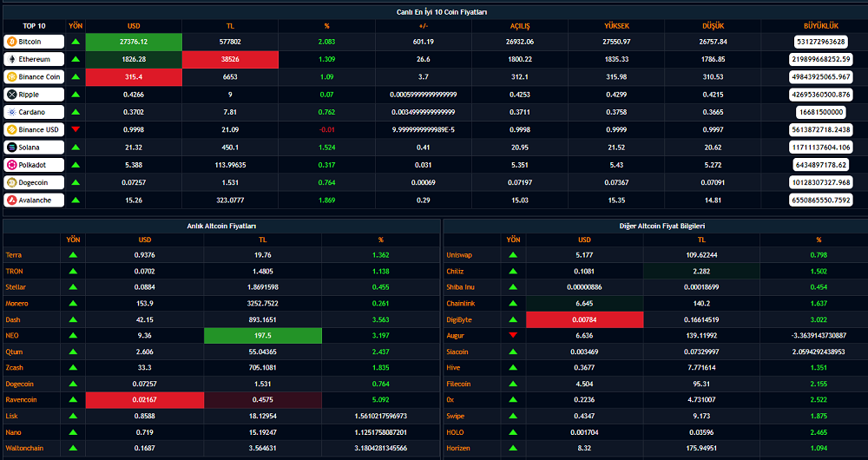Viewport: 868px width, 460px height.
Task: Click the red Ravencoin USD price 0.02167
Action: (x=144, y=399)
